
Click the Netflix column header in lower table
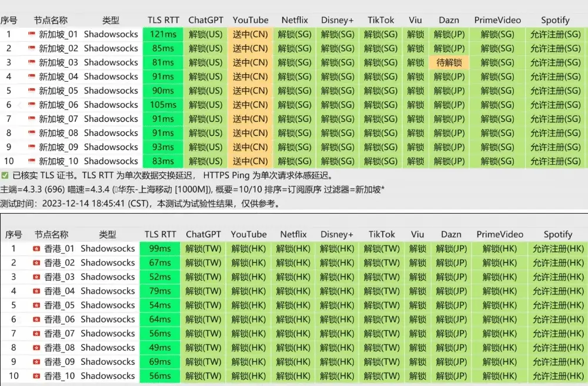pos(293,234)
